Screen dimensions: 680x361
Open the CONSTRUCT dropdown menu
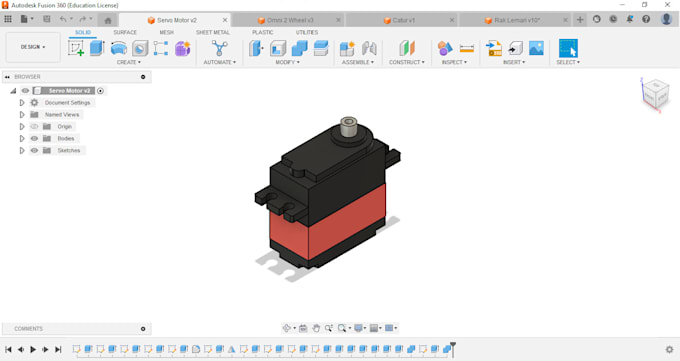coord(407,62)
